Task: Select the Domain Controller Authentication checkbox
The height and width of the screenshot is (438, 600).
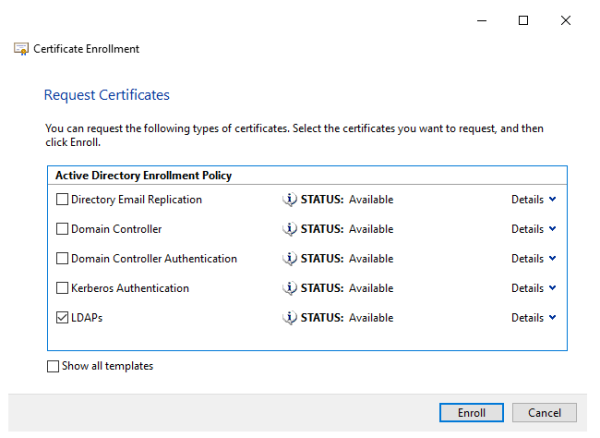Action: tap(62, 258)
